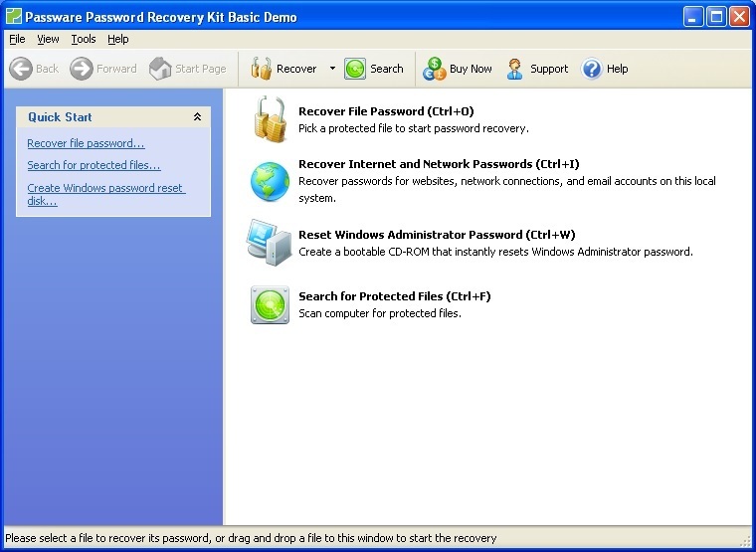
Task: Click 'Pick a protected file' description text
Action: (x=414, y=128)
